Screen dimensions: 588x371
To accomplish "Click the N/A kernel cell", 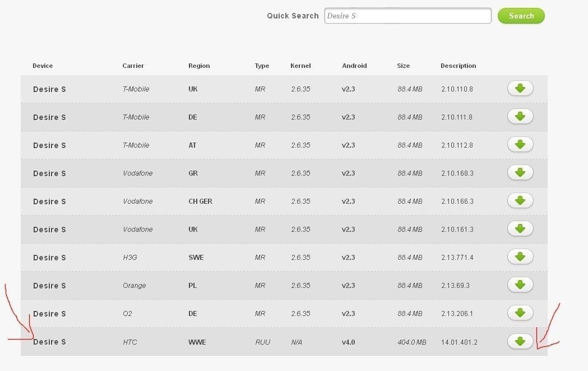I will click(297, 342).
